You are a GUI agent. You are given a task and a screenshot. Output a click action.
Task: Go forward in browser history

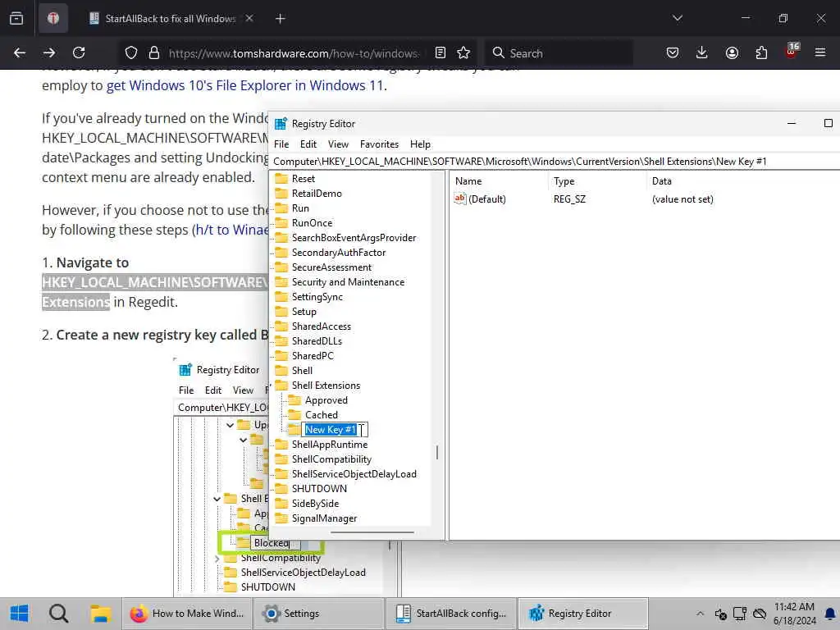[49, 52]
